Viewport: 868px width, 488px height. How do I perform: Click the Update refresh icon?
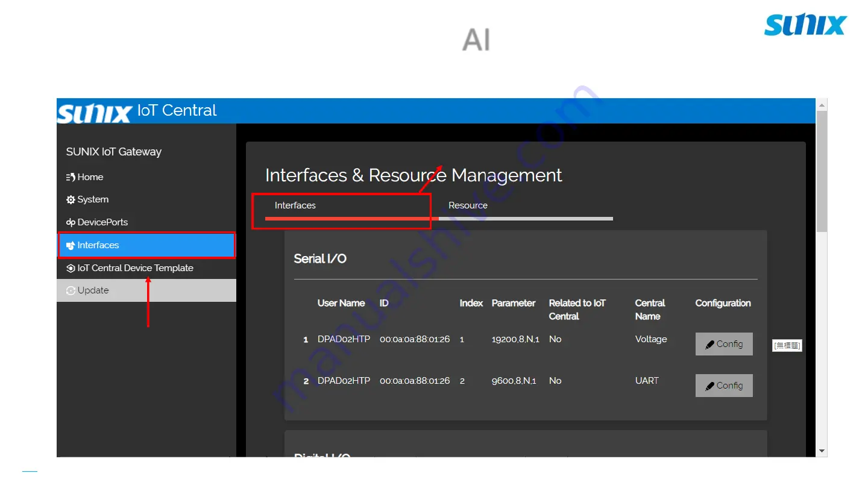tap(71, 290)
